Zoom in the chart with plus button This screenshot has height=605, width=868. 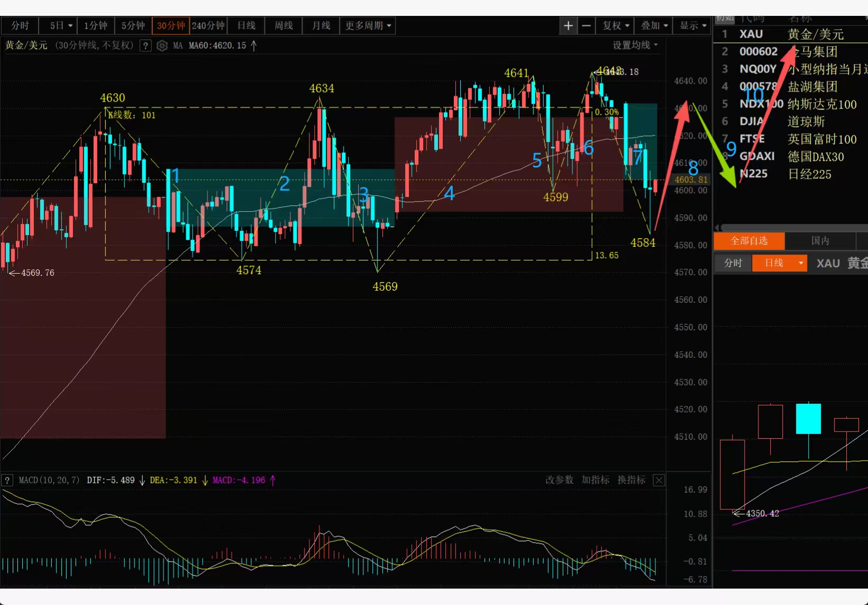point(568,25)
